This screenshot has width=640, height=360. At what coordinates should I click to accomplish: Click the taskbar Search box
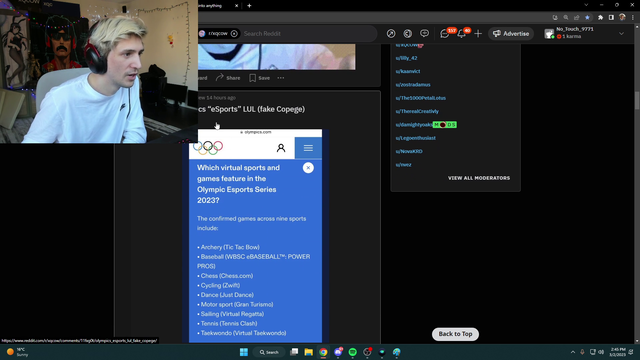pyautogui.click(x=269, y=352)
